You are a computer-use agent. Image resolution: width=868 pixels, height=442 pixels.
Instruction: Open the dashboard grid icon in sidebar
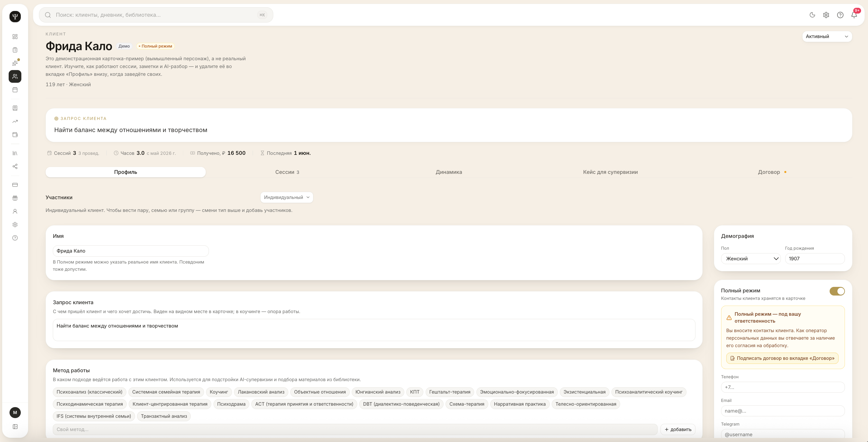pos(15,36)
